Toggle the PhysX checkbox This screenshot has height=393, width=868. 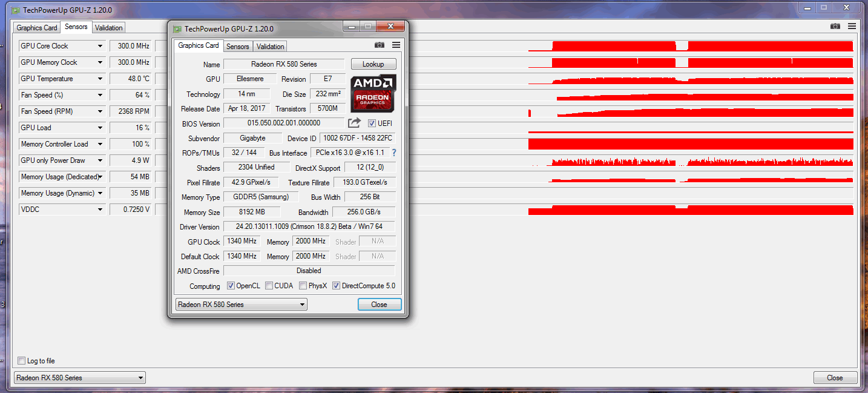coord(303,286)
